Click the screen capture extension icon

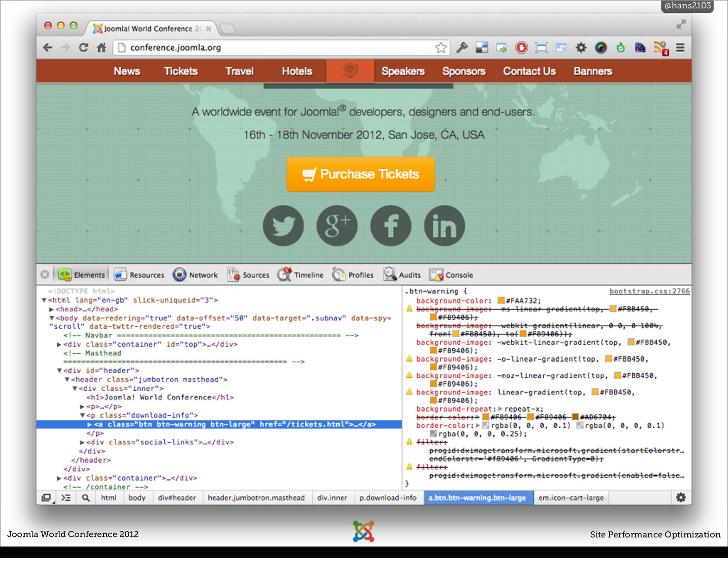541,47
